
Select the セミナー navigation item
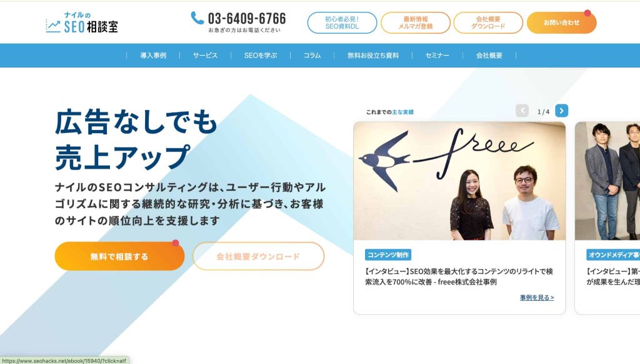437,56
